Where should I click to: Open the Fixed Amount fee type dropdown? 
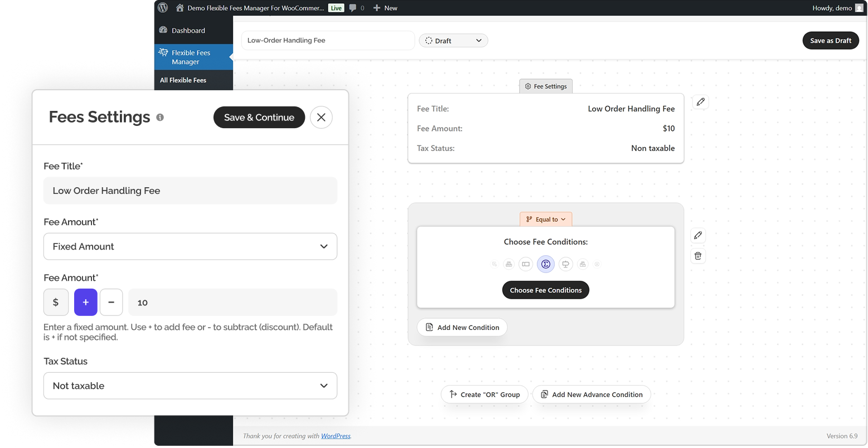[190, 246]
